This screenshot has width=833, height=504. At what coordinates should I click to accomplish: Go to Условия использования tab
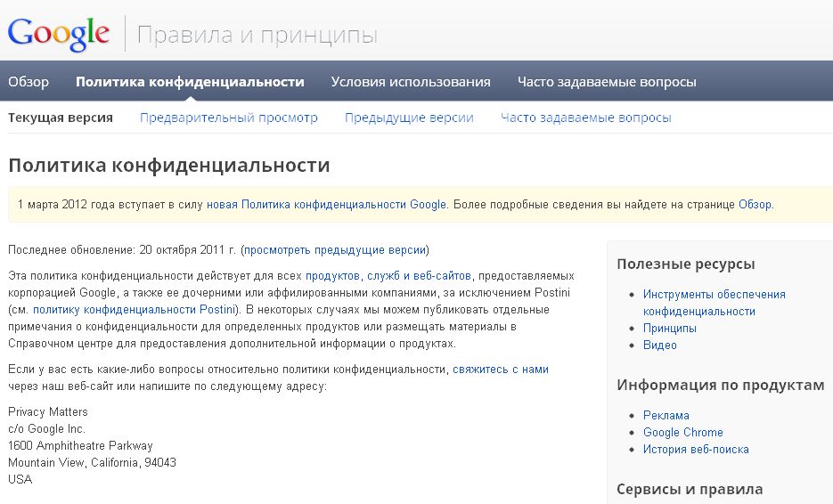(411, 82)
